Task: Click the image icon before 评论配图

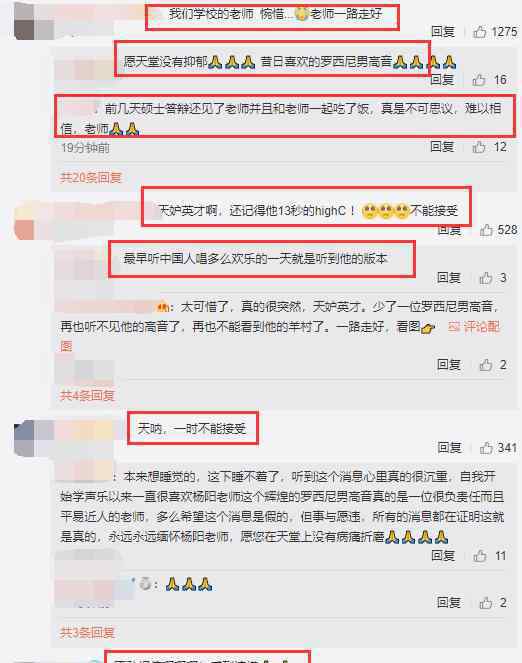Action: point(454,326)
